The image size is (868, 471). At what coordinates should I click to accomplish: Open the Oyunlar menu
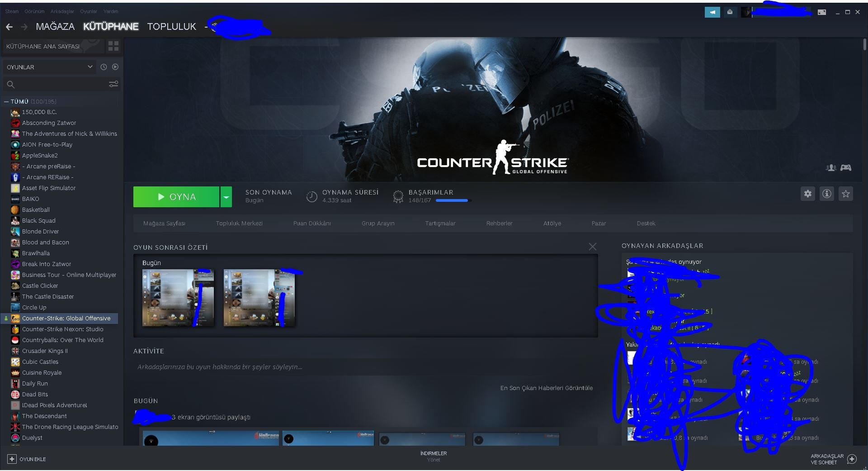89,11
